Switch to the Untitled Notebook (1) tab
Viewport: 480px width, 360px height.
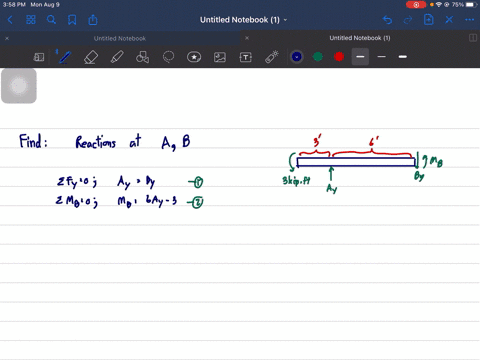coord(360,38)
